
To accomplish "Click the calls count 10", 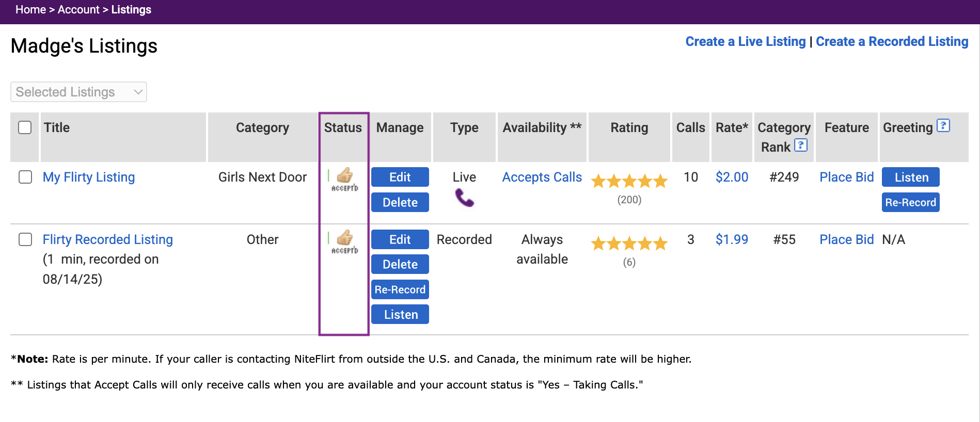I will click(x=691, y=177).
